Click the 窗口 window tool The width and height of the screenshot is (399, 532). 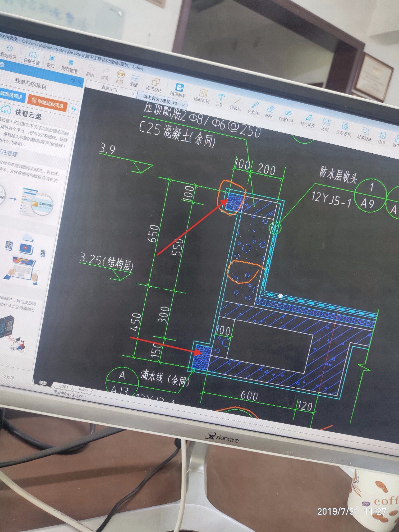click(51, 61)
